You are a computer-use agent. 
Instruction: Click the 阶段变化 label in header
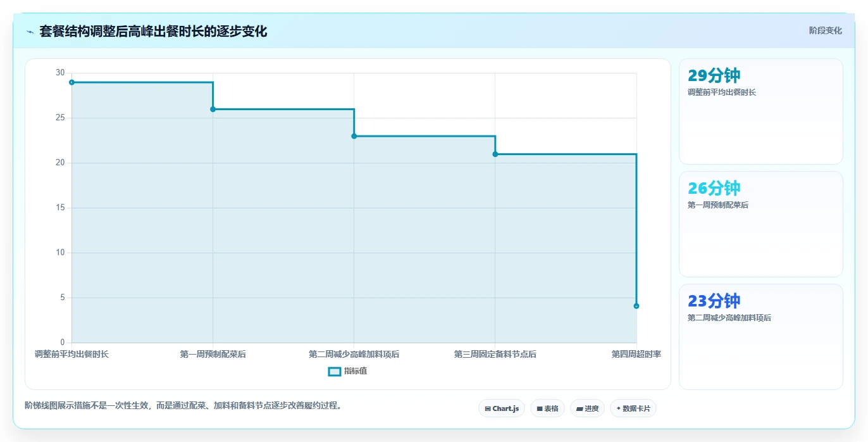[825, 30]
